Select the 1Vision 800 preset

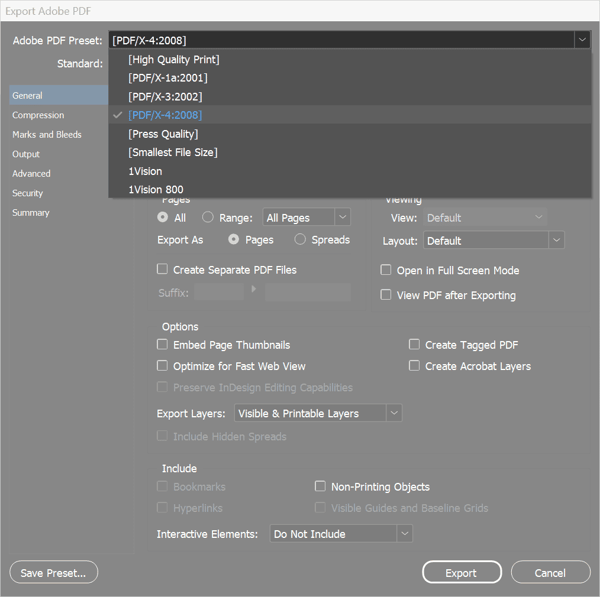pyautogui.click(x=350, y=189)
